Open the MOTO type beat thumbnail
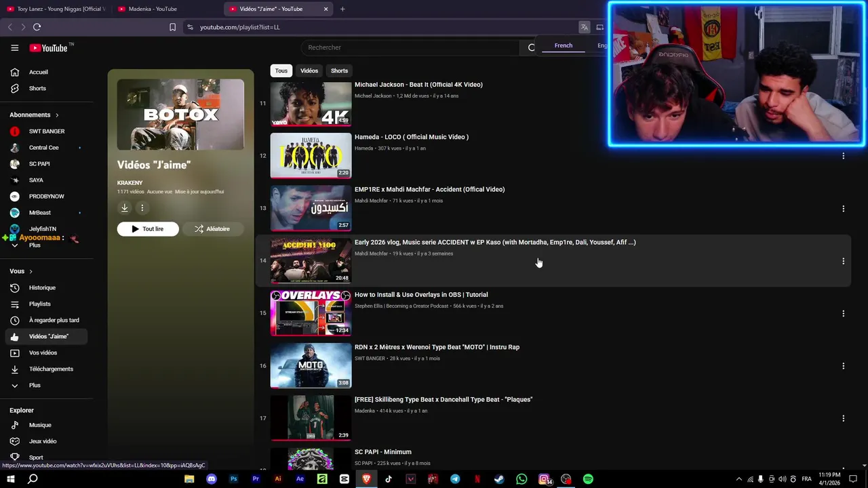Image resolution: width=868 pixels, height=488 pixels. [x=311, y=365]
